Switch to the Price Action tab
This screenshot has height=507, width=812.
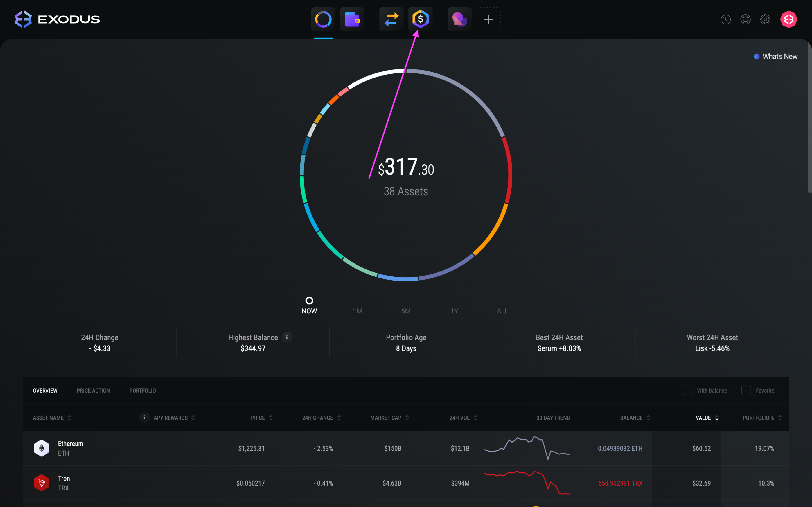(x=93, y=391)
